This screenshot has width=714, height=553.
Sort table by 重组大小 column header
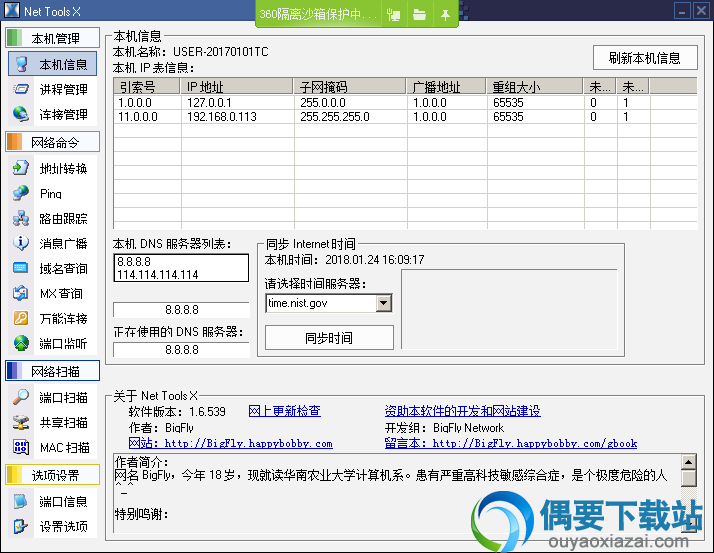coord(535,86)
